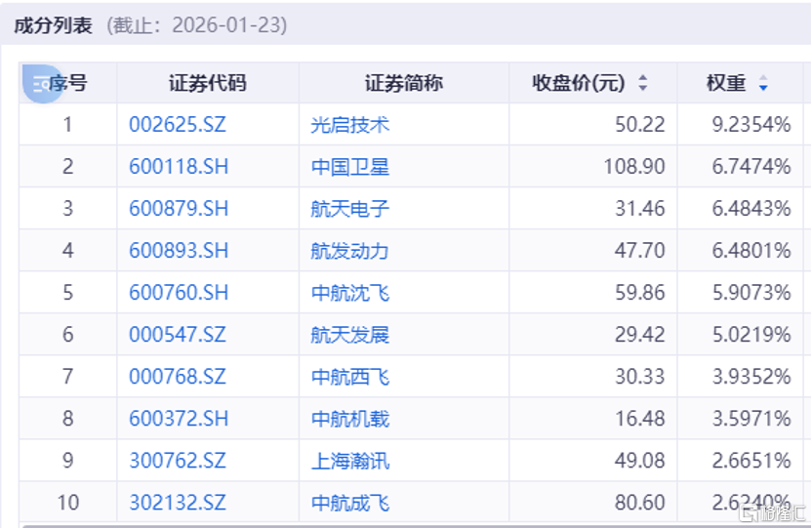Select weight value 9.2354%
The image size is (812, 529).
751,125
